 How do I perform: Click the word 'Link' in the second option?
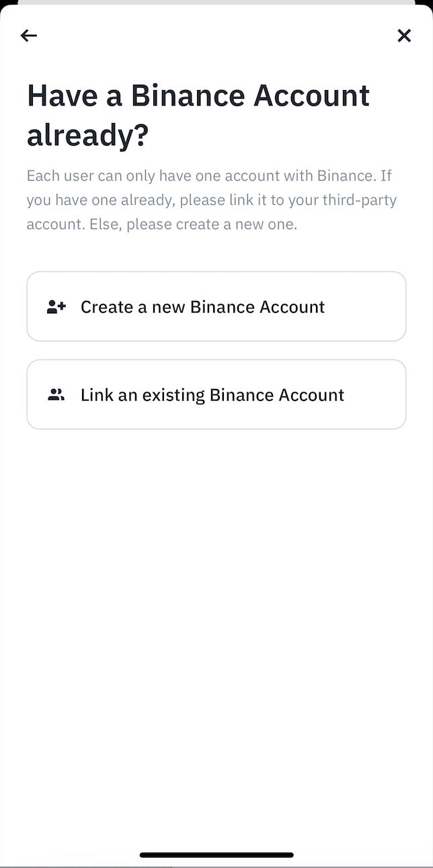pos(97,395)
